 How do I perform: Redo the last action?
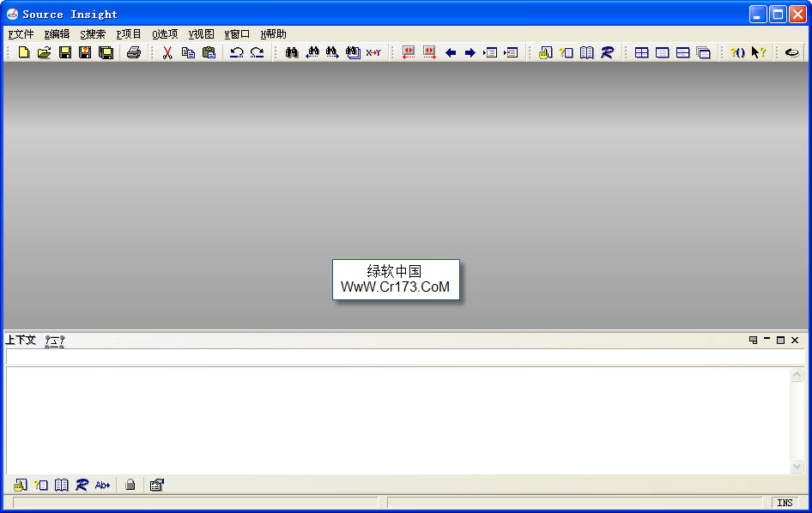(258, 52)
